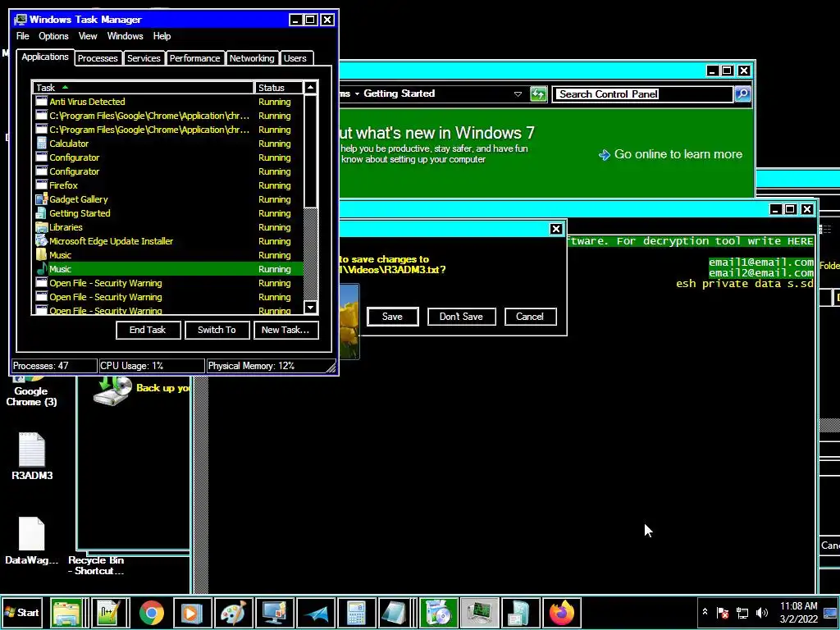Screen dimensions: 840x630
Task: Switch to the Users tab
Action: (x=295, y=58)
